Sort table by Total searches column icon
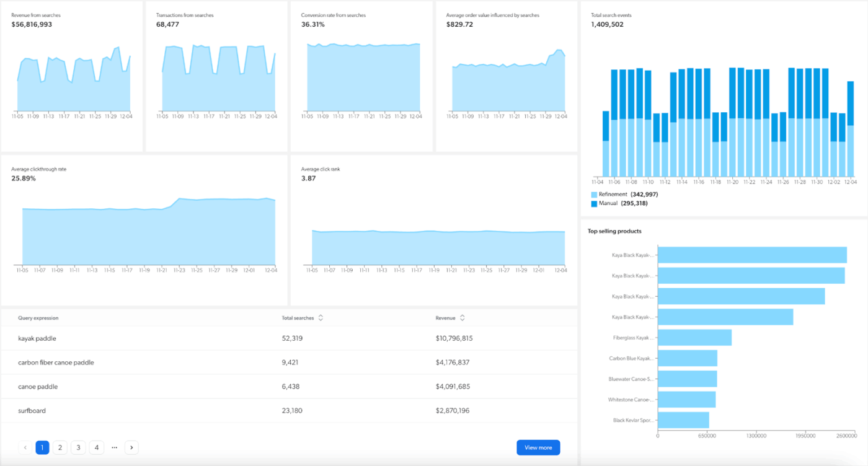 pyautogui.click(x=321, y=318)
